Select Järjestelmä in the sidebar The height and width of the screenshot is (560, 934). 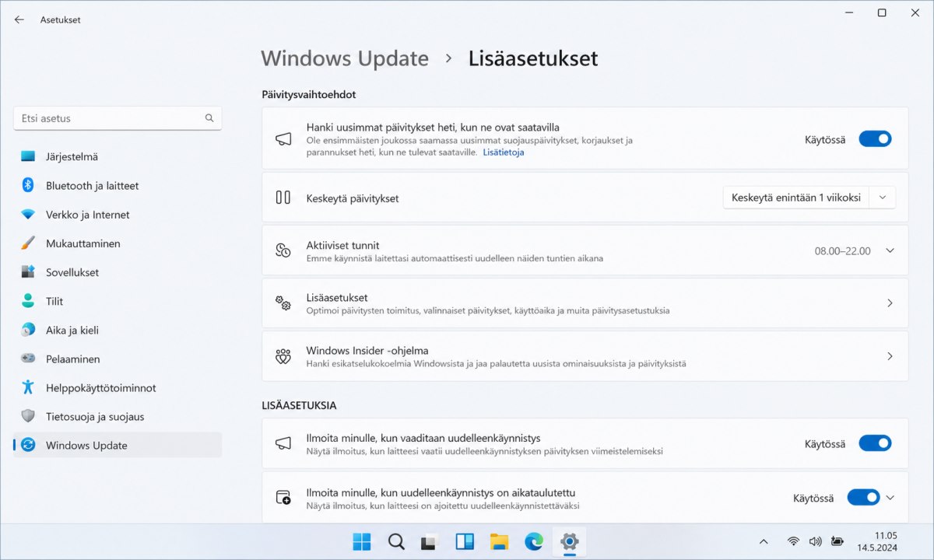(x=118, y=156)
